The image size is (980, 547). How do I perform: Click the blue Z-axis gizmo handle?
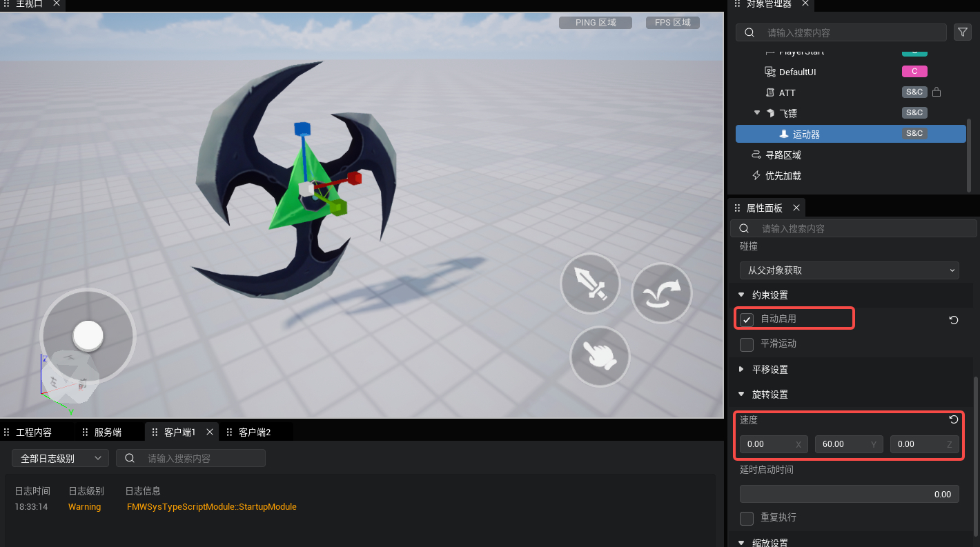303,128
